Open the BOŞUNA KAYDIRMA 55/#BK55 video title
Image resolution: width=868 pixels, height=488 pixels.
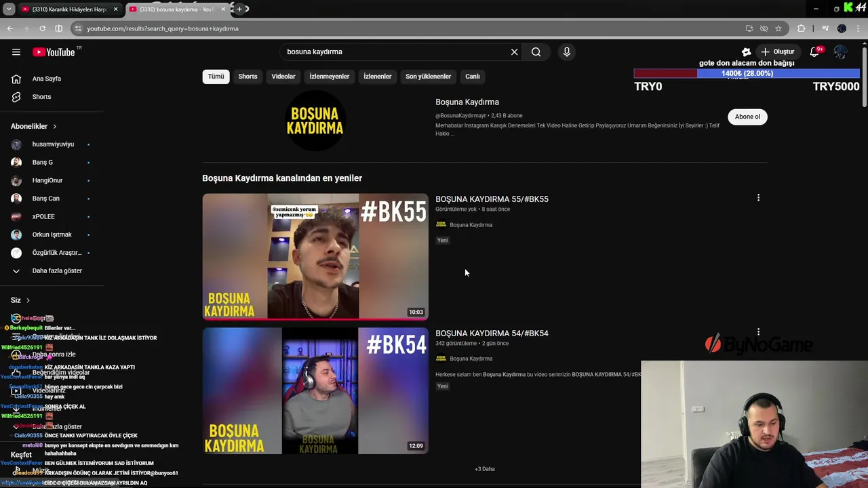pos(492,199)
